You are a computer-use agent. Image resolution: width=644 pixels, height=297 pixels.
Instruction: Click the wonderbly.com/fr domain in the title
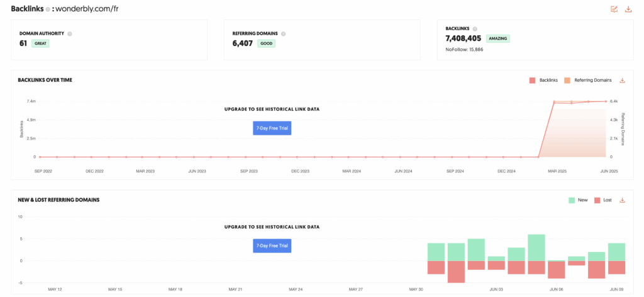(x=87, y=9)
